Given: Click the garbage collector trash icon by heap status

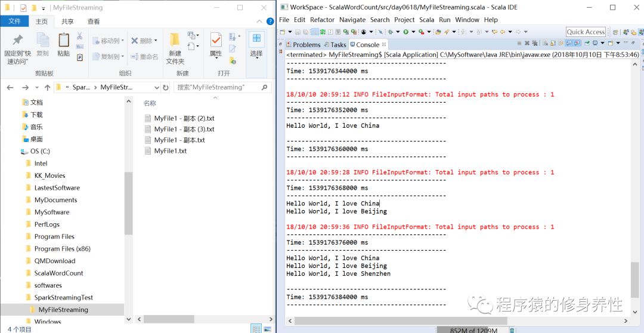Looking at the screenshot, I should [512, 330].
